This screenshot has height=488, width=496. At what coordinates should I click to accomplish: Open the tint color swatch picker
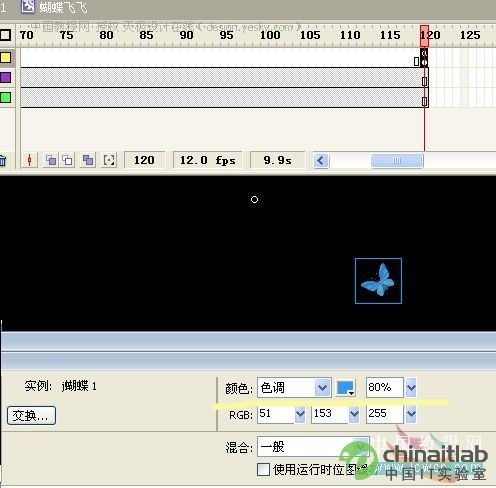coord(346,388)
